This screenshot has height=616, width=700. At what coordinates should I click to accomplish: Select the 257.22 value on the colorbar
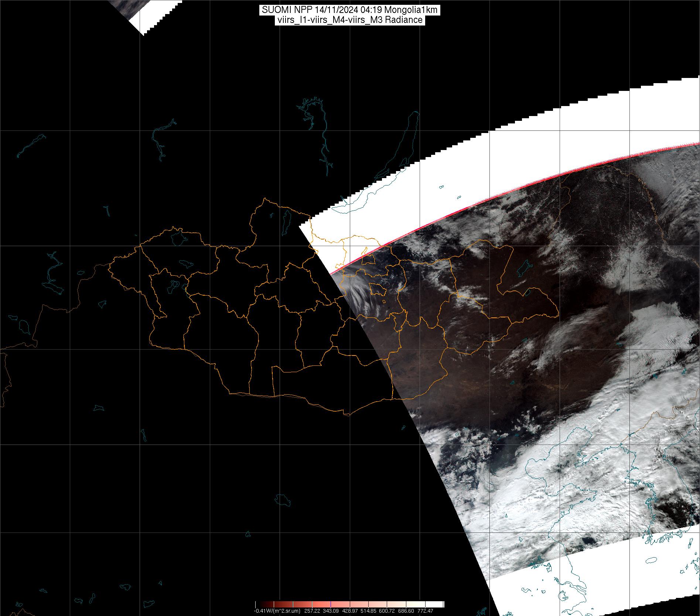pyautogui.click(x=311, y=611)
